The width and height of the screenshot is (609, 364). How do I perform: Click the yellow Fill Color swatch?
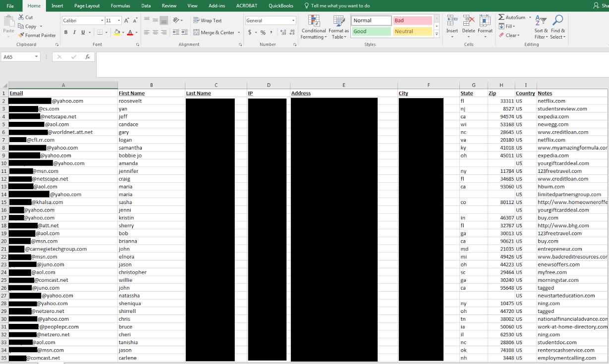[x=116, y=33]
